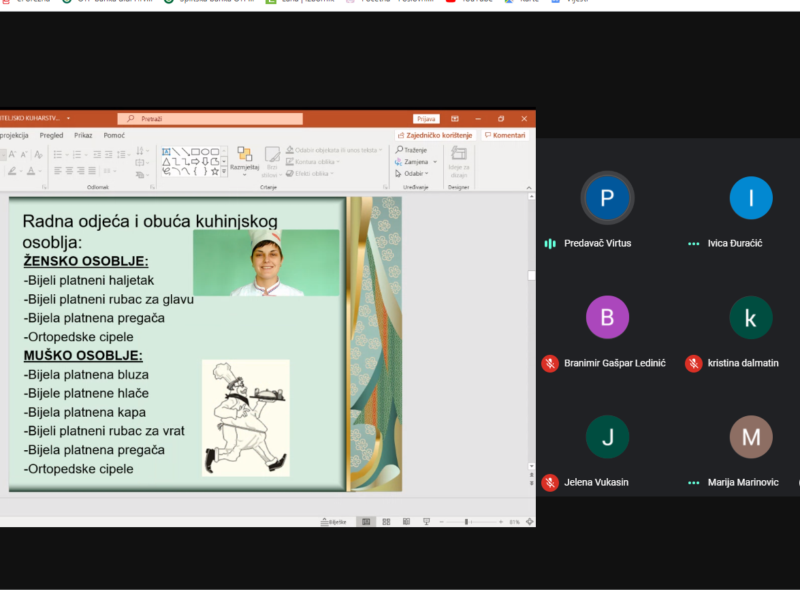Align paragraph text to the right
800x600 pixels.
[x=81, y=170]
